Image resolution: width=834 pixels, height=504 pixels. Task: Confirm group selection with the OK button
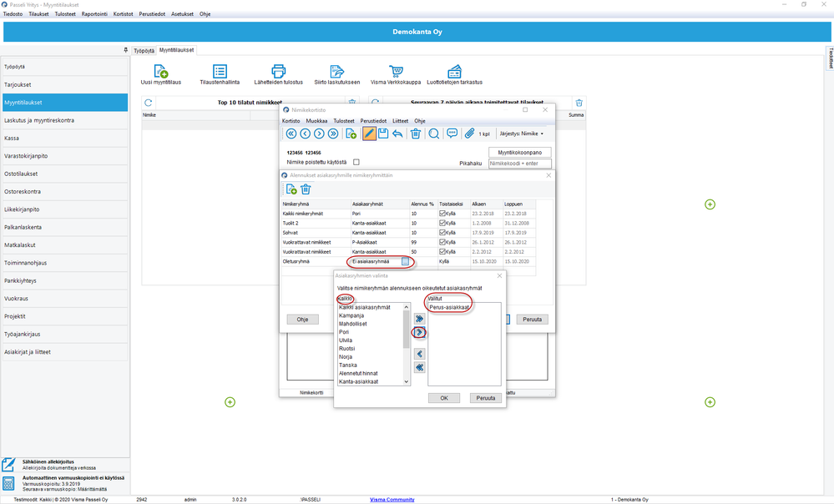pos(444,398)
